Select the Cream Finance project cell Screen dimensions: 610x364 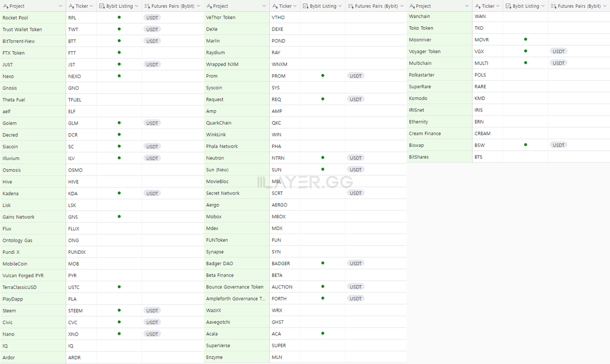440,134
